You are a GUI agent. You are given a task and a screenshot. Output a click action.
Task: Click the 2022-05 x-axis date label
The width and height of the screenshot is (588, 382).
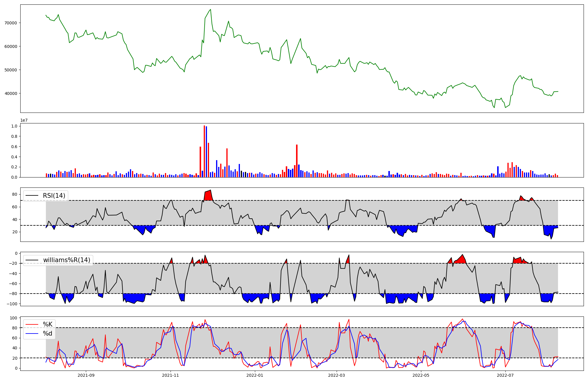tap(421, 375)
